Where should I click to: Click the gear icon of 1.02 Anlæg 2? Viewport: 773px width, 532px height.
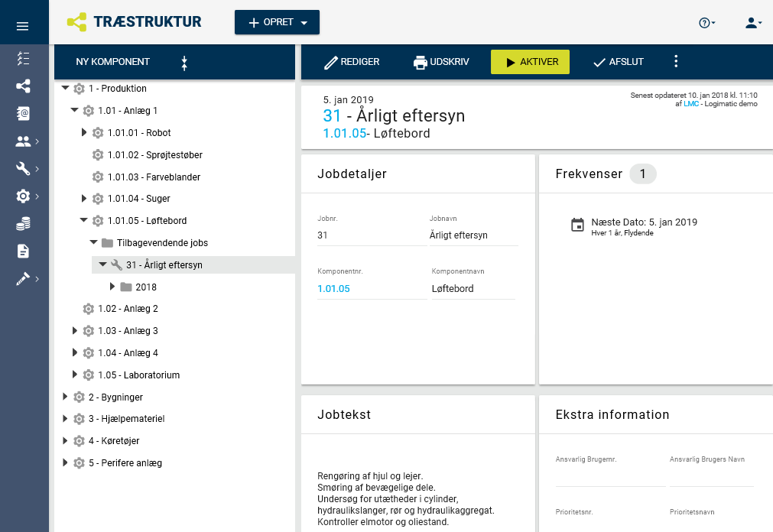pyautogui.click(x=88, y=309)
